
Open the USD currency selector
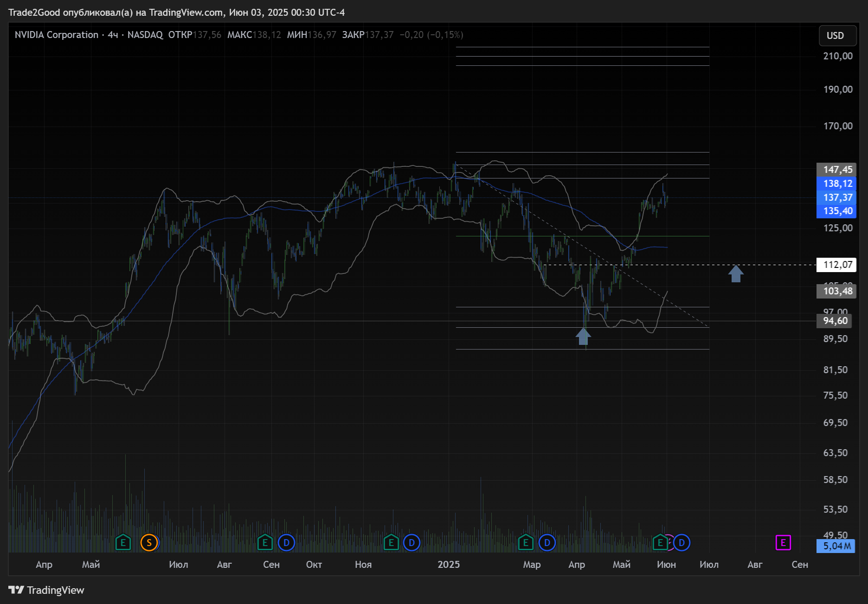click(x=835, y=36)
